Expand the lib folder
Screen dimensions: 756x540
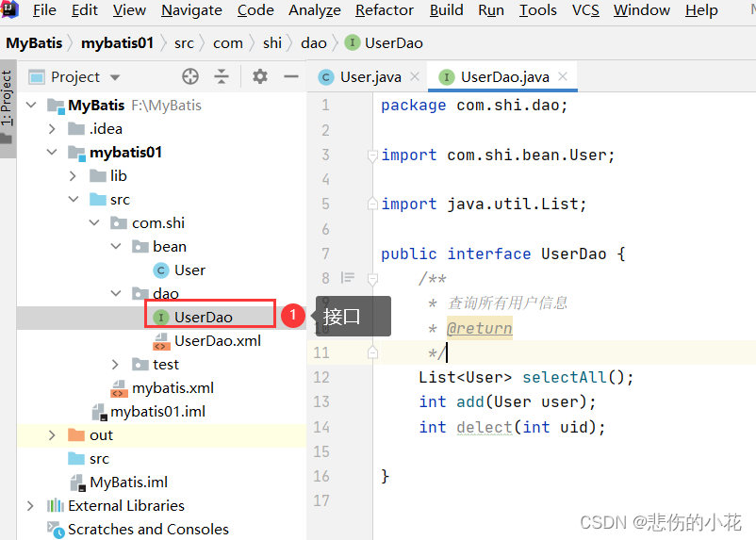click(x=74, y=176)
